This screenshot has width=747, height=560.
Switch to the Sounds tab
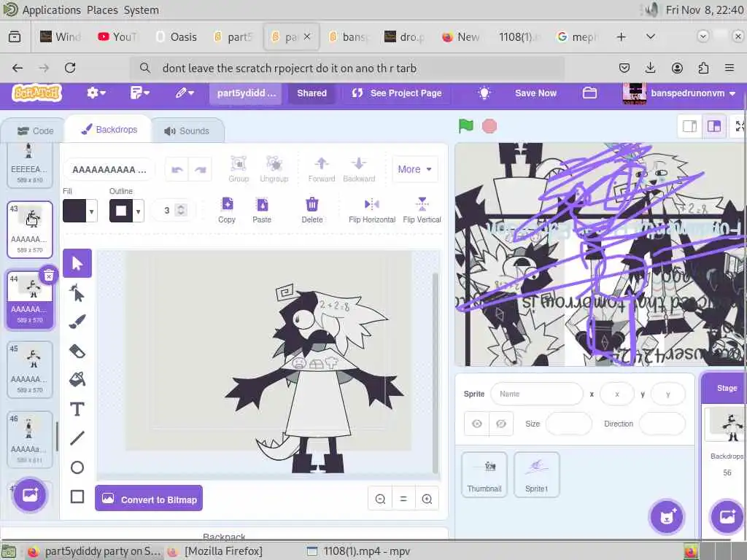coord(187,131)
